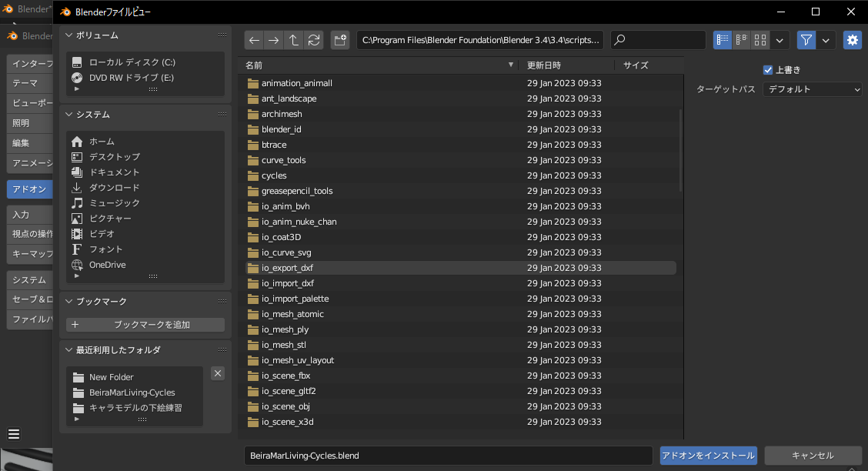Screen dimensions: 868x471
Task: Go to OneDrive location
Action: tap(145, 265)
